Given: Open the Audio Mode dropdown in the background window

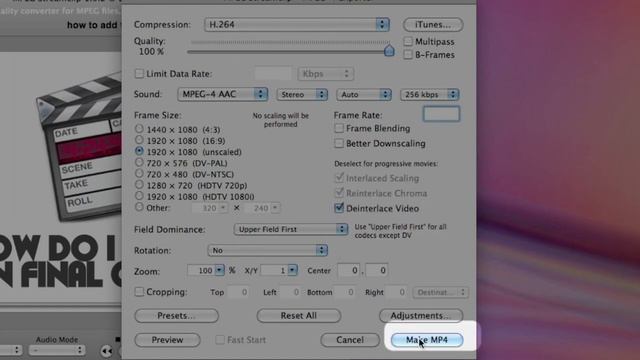Looking at the screenshot, I should 57,350.
